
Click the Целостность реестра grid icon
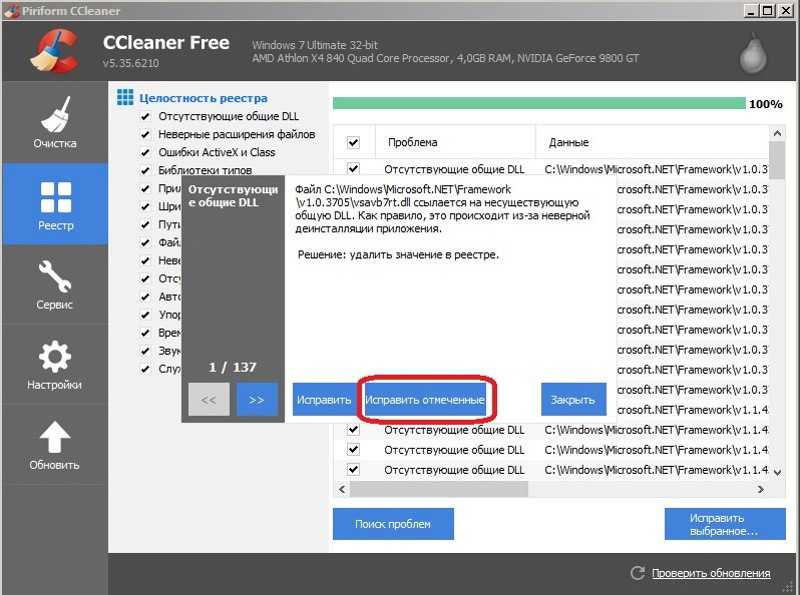(x=125, y=97)
